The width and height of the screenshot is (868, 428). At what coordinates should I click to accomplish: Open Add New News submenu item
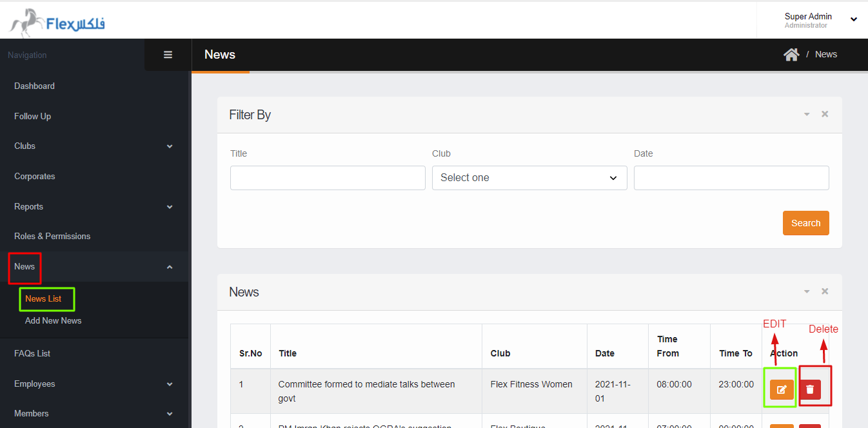[x=53, y=321]
